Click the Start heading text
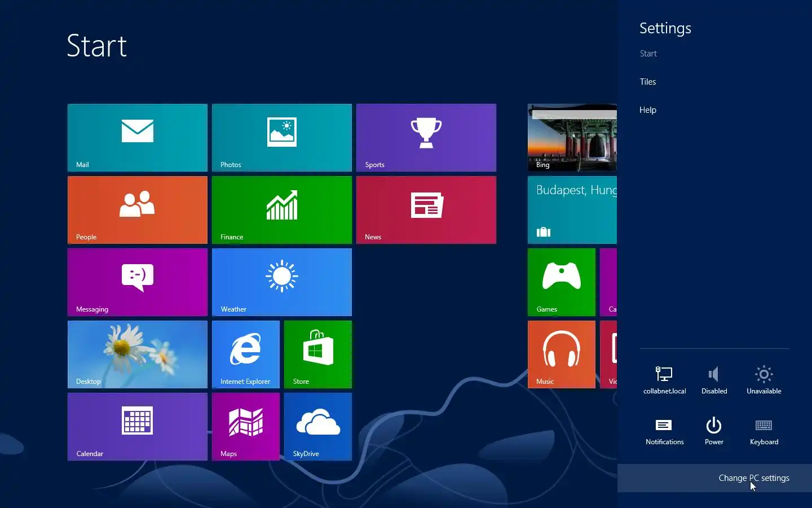Image resolution: width=812 pixels, height=508 pixels. pyautogui.click(x=96, y=46)
